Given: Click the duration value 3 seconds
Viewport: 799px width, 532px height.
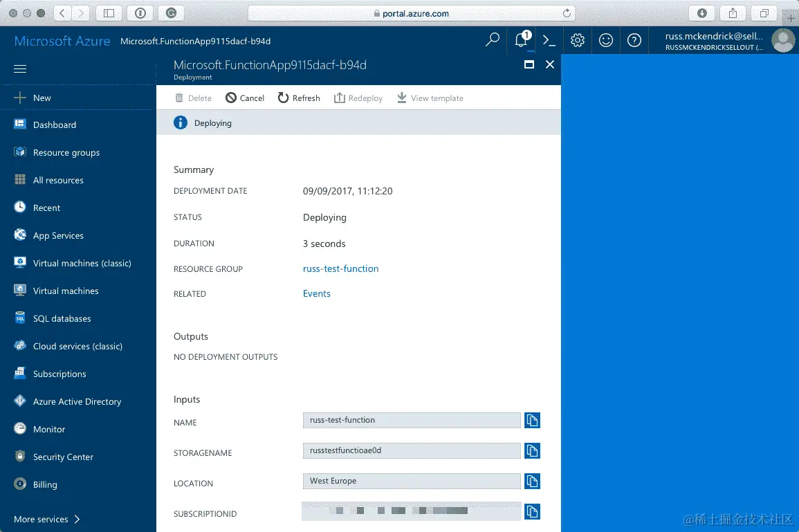Looking at the screenshot, I should [324, 244].
